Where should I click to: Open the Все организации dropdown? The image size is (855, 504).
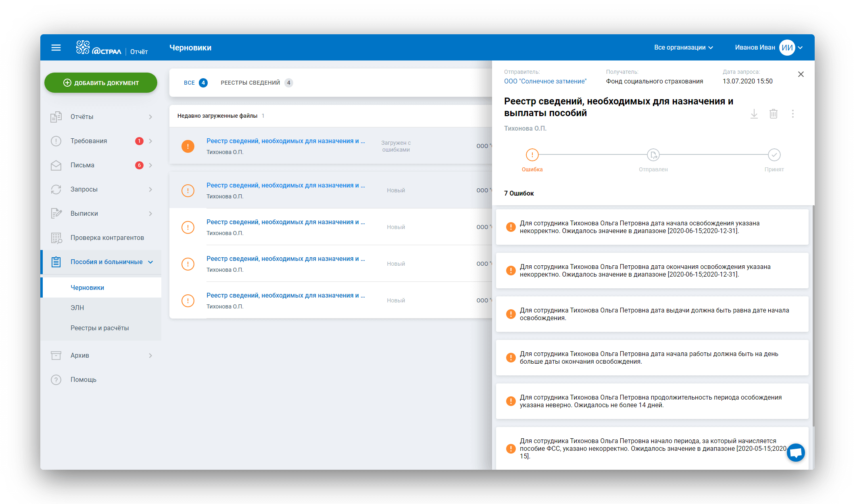click(684, 48)
